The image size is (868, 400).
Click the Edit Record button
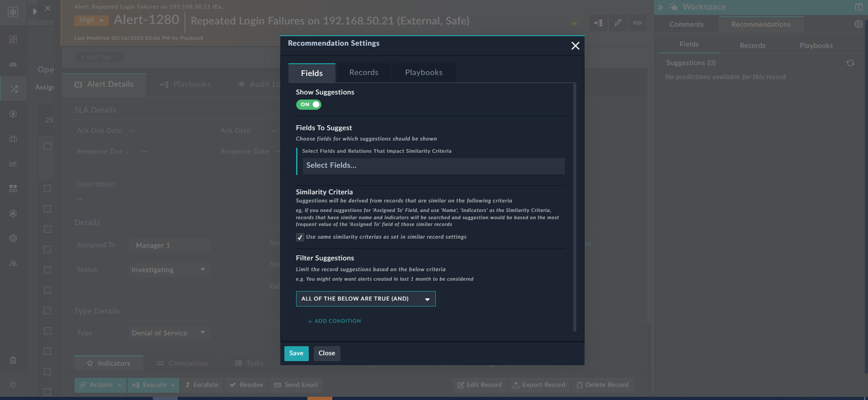coord(479,385)
